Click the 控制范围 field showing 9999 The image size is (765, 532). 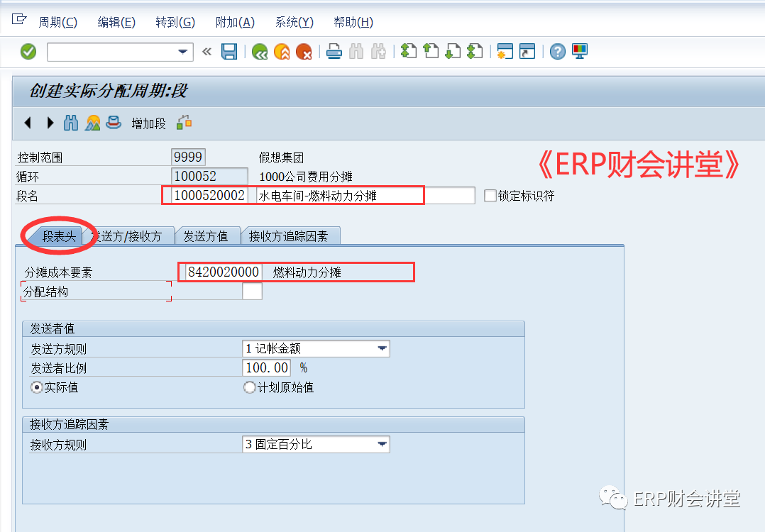[188, 157]
